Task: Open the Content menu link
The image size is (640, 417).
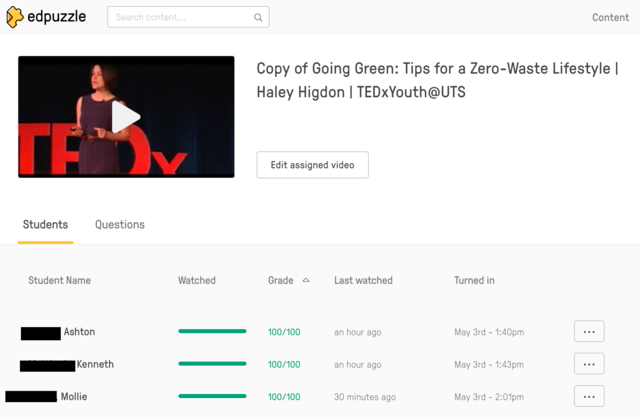Action: (610, 18)
